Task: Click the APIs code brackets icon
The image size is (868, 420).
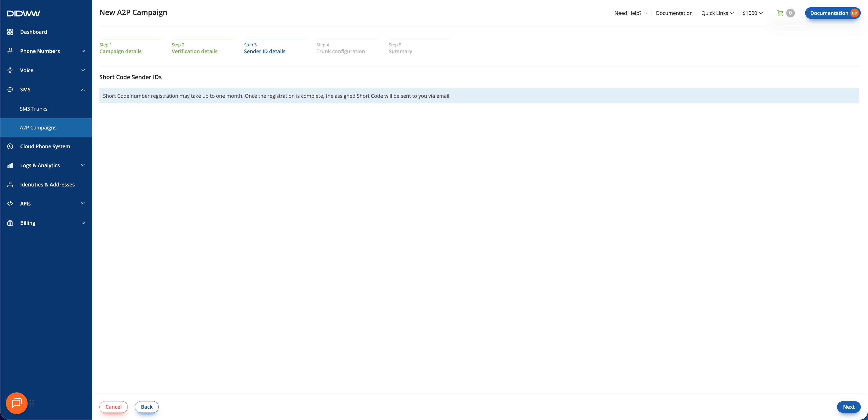Action: point(10,203)
